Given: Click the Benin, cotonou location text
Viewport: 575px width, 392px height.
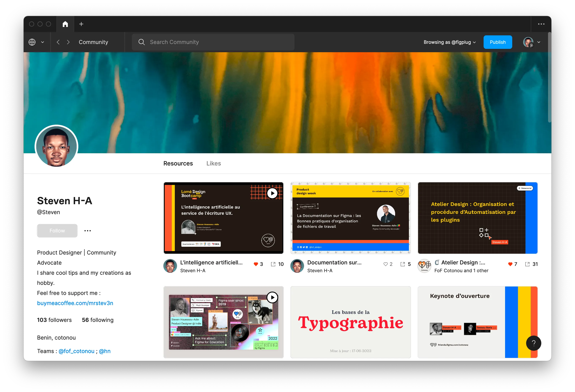Looking at the screenshot, I should 56,338.
